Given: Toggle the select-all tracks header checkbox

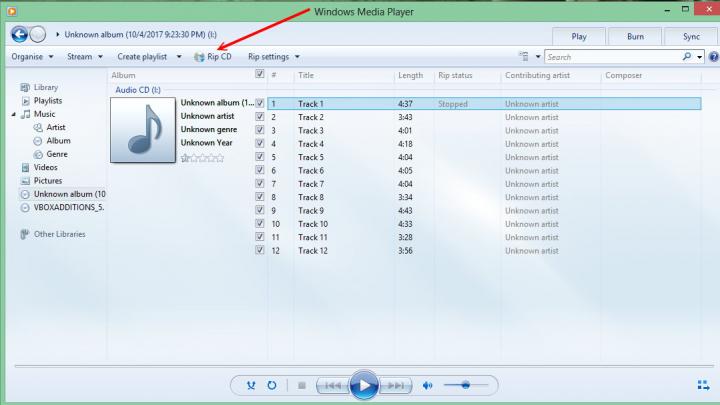Looking at the screenshot, I should coord(259,73).
